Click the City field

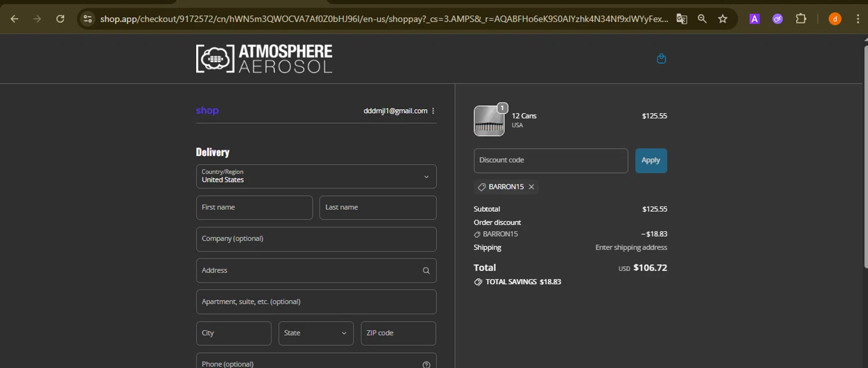click(234, 333)
